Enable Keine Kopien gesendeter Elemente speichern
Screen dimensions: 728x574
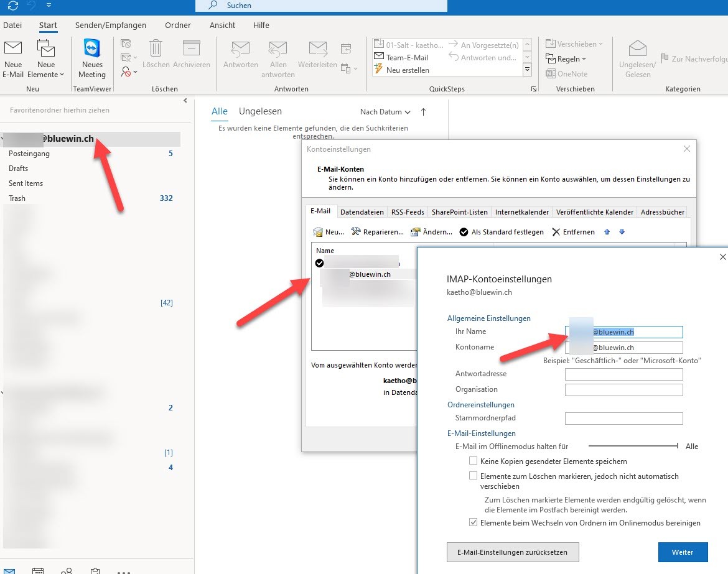click(474, 461)
